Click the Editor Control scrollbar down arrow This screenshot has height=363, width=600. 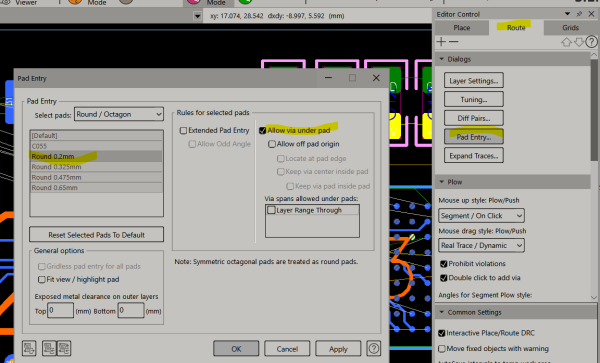coord(593,297)
